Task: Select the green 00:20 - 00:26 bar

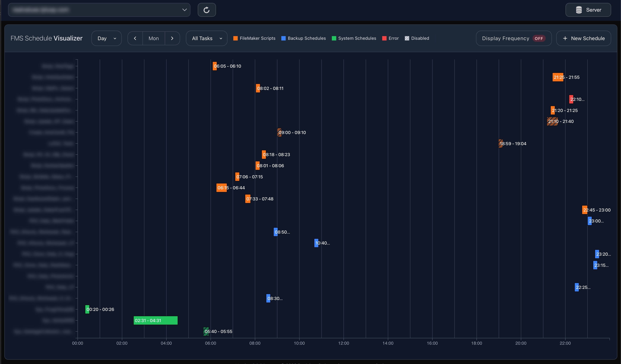Action: pyautogui.click(x=87, y=309)
